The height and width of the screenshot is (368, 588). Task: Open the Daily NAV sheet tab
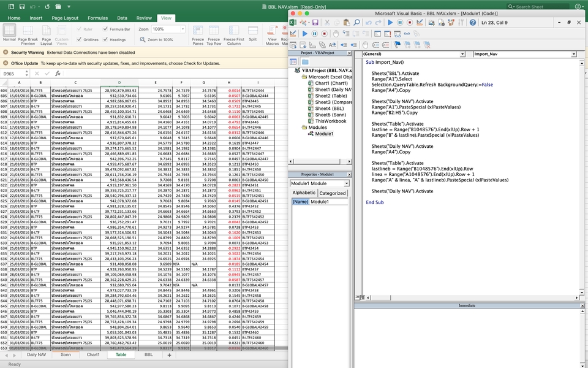pos(36,355)
